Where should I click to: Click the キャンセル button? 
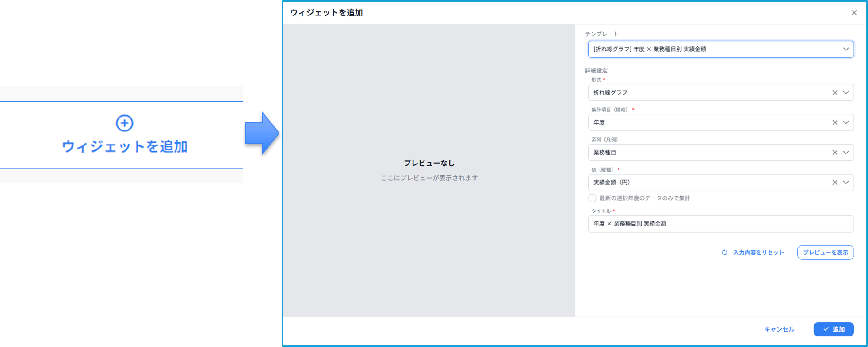779,329
